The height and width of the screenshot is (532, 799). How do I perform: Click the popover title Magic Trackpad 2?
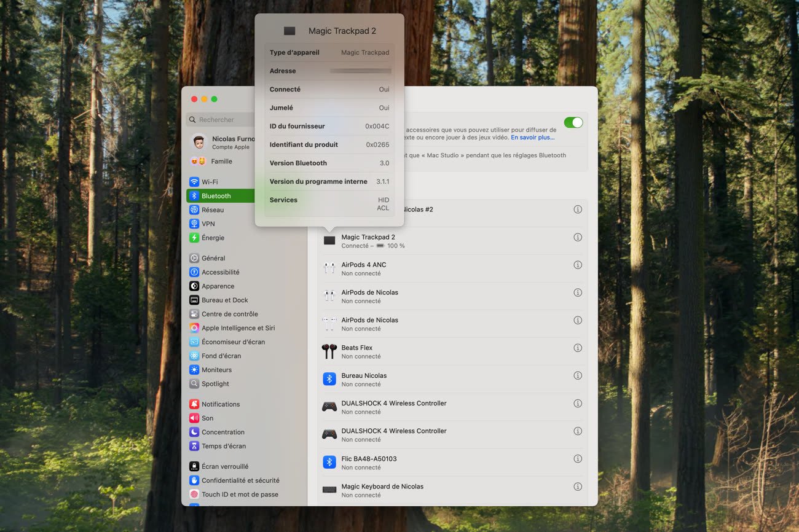pos(342,31)
